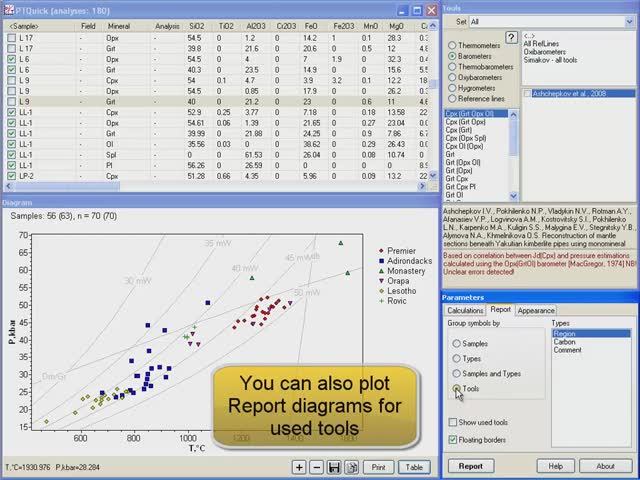Image resolution: width=640 pixels, height=480 pixels.
Task: Select the Hygrometers radio button
Action: [452, 88]
